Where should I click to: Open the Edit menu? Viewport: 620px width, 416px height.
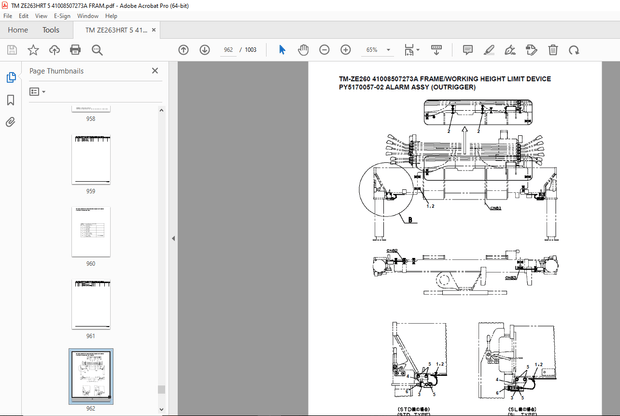pyautogui.click(x=23, y=16)
